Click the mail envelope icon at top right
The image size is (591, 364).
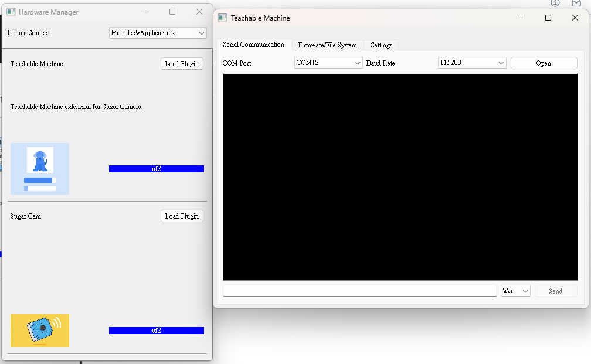[x=576, y=3]
